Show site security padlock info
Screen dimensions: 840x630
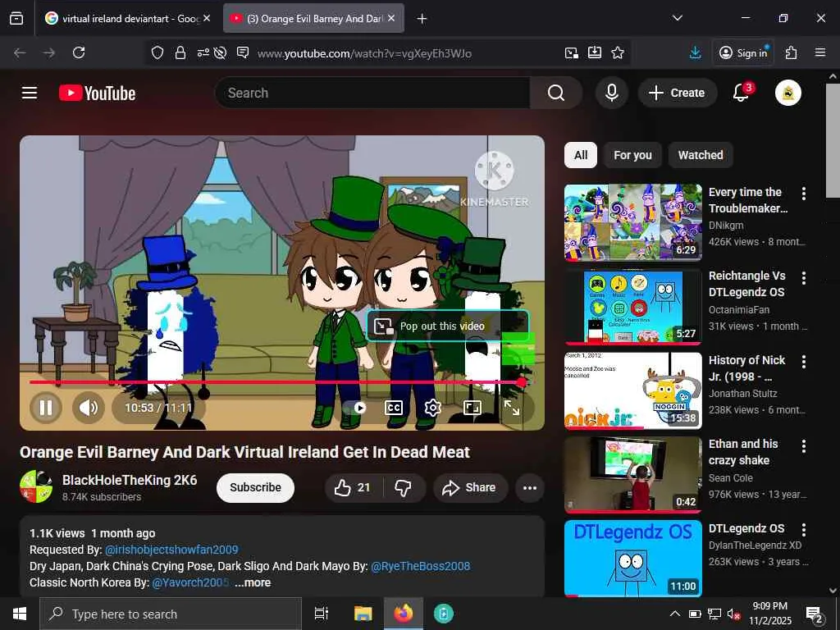[x=180, y=52]
